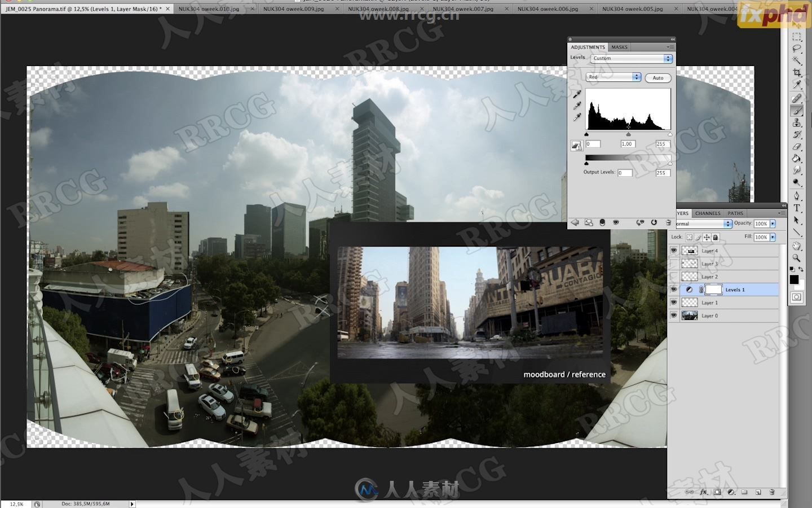Open Adjustments panel options menu
This screenshot has height=508, width=812.
coord(670,47)
